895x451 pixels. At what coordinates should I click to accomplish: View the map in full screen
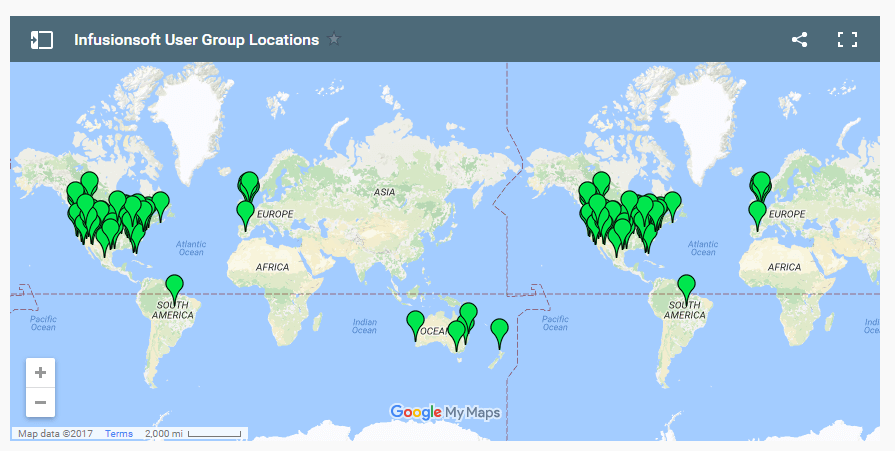click(x=847, y=39)
